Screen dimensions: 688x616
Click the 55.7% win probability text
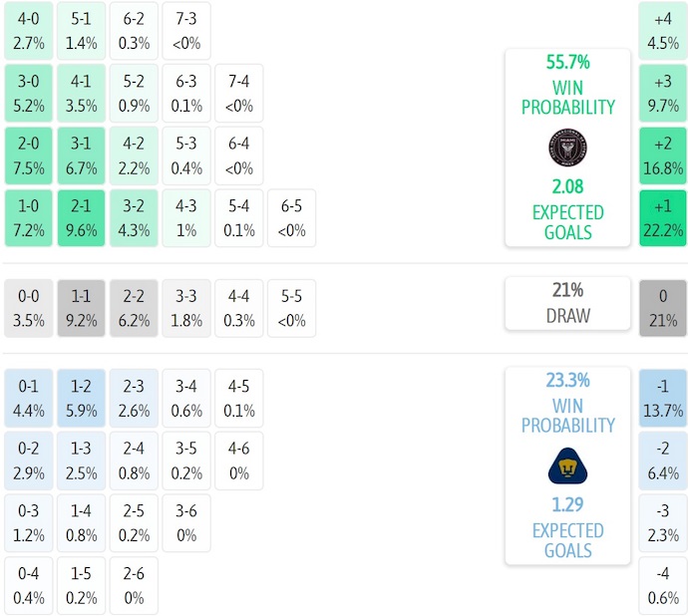pos(567,62)
